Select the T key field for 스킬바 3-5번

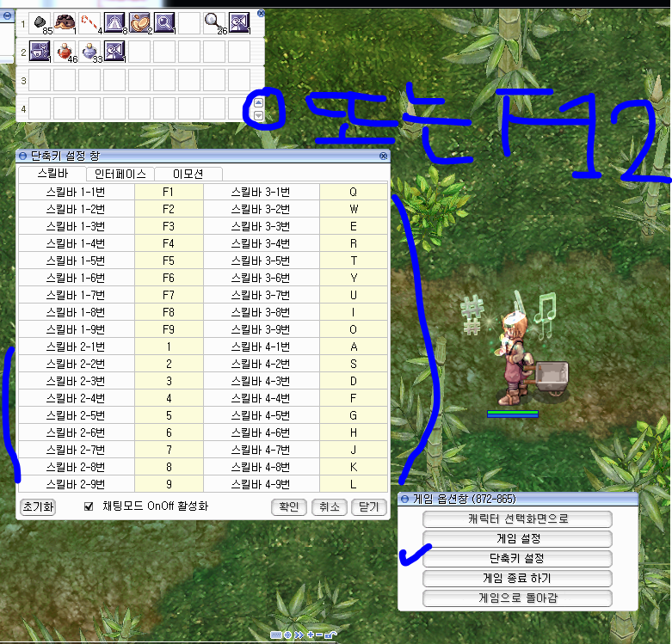[354, 261]
